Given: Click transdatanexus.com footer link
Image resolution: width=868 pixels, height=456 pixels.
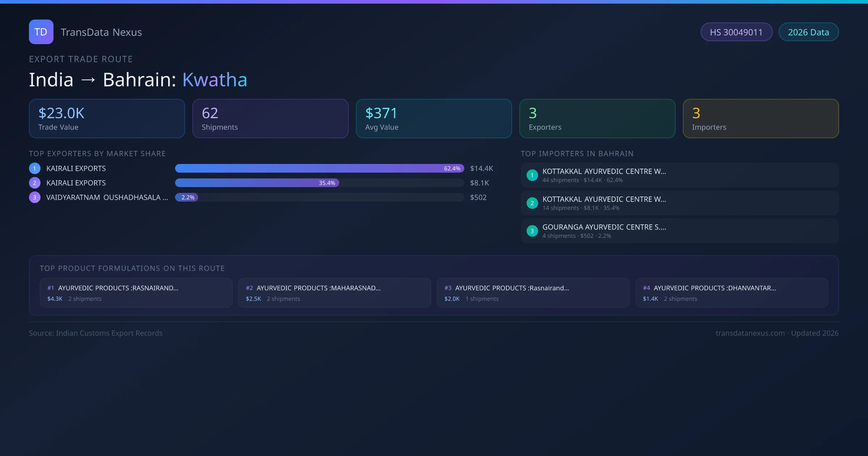Looking at the screenshot, I should (x=750, y=333).
